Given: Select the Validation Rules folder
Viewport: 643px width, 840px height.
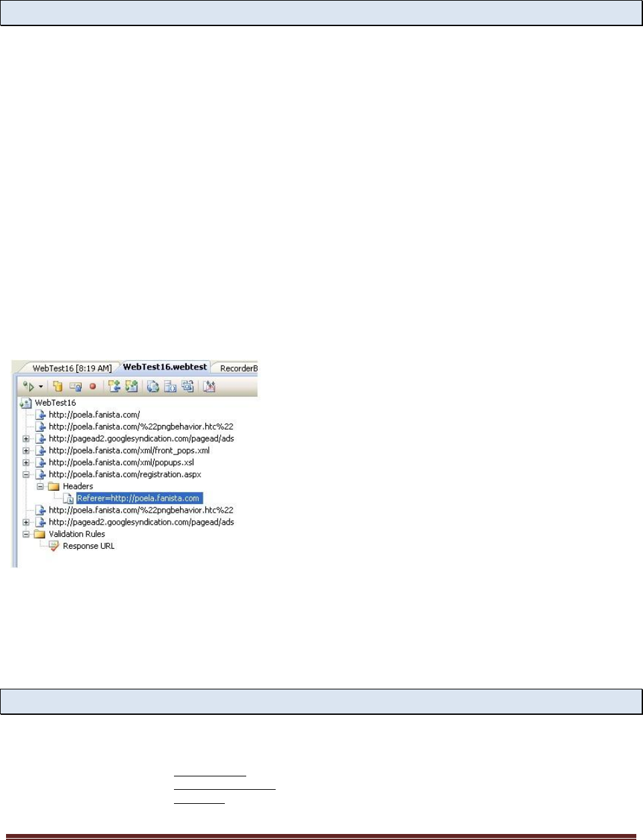Looking at the screenshot, I should pyautogui.click(x=76, y=534).
